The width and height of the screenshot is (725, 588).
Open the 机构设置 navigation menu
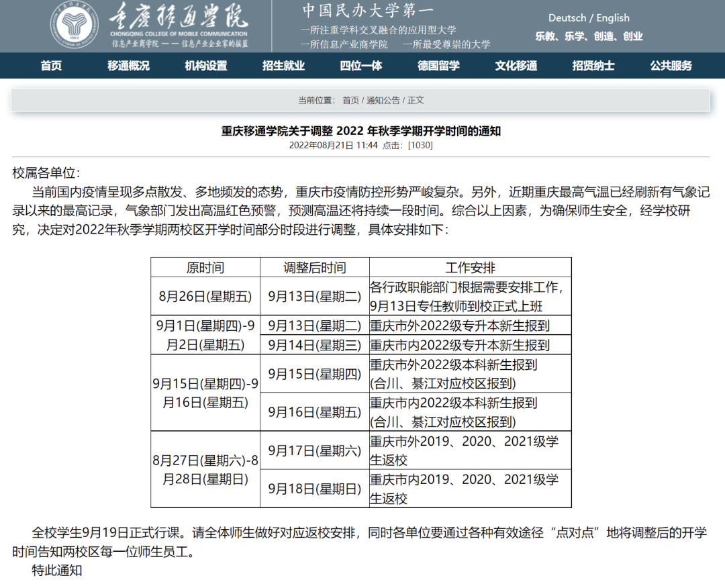click(207, 66)
